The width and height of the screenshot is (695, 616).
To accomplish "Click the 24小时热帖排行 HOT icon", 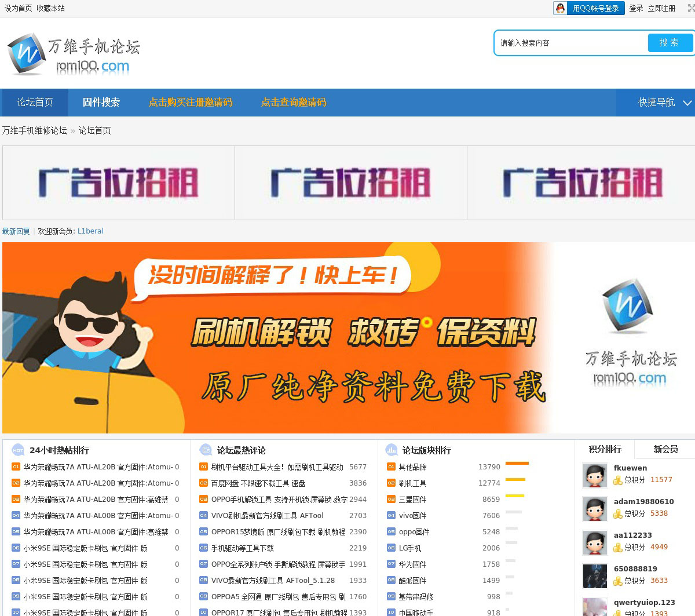I will point(18,450).
